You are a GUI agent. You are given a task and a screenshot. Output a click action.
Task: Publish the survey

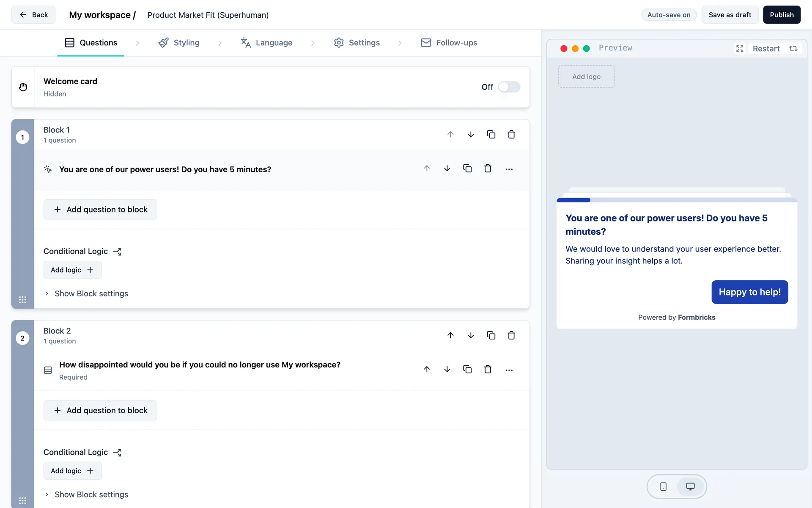[x=782, y=15]
